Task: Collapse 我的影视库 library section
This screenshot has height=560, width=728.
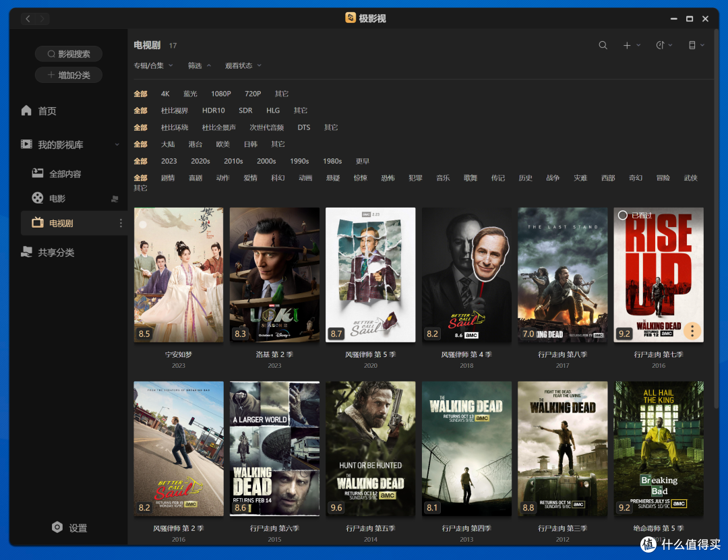Action: [x=117, y=144]
